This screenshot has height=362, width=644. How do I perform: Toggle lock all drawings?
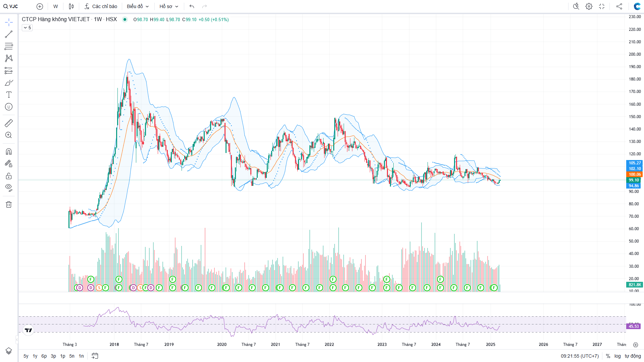[x=9, y=176]
